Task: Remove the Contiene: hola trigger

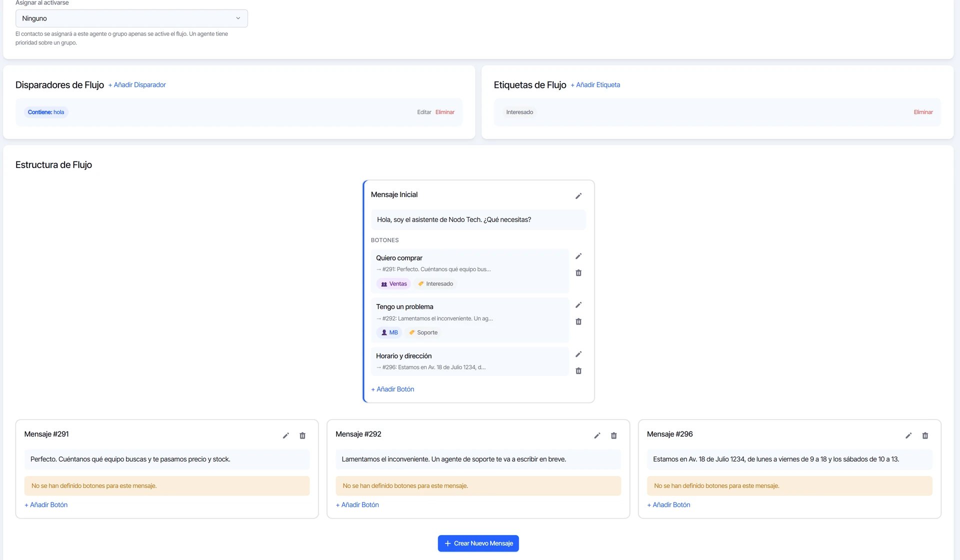Action: 445,112
